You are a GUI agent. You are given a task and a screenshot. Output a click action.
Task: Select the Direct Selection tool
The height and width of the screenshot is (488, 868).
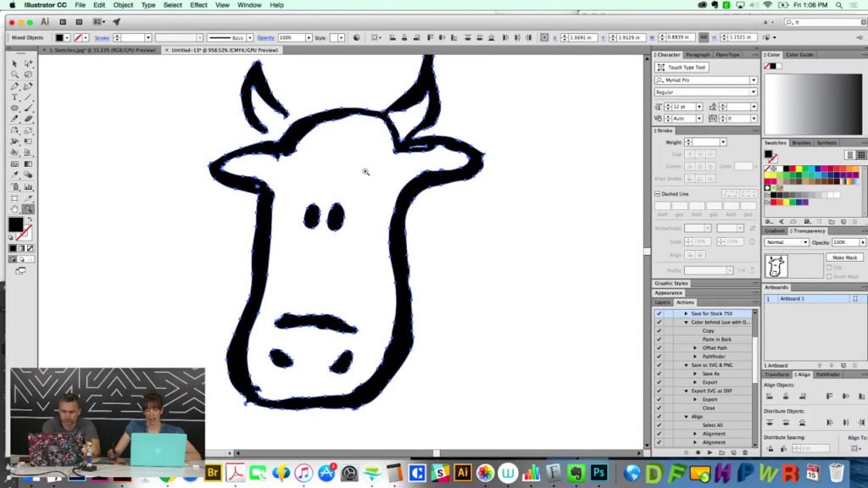click(x=28, y=64)
